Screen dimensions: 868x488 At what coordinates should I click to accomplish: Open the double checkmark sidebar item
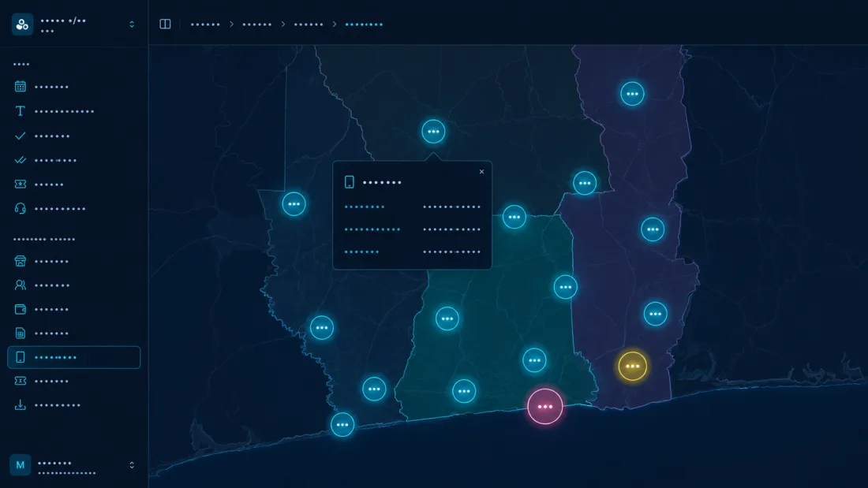[73, 160]
